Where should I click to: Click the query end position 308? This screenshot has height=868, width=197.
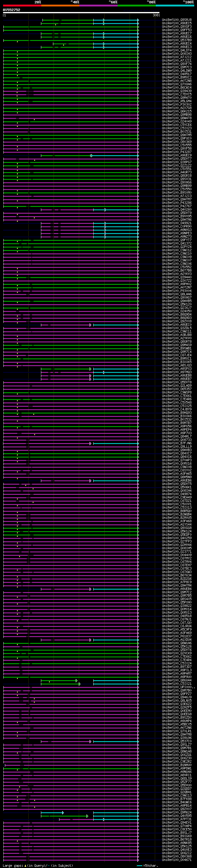155,15
